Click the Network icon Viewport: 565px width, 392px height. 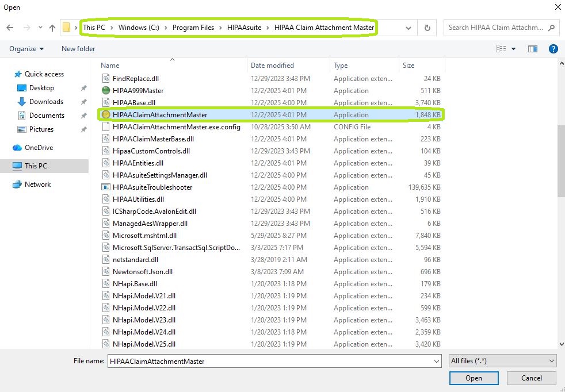pos(17,185)
